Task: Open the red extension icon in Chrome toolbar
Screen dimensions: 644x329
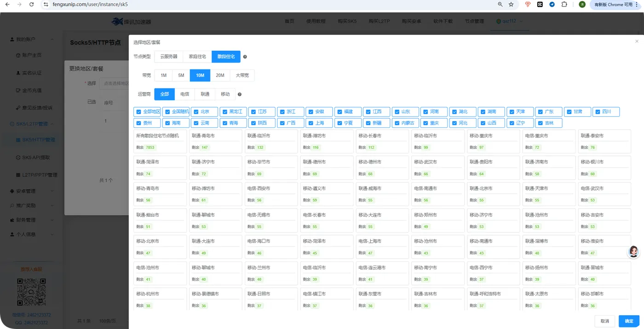Action: (528, 4)
